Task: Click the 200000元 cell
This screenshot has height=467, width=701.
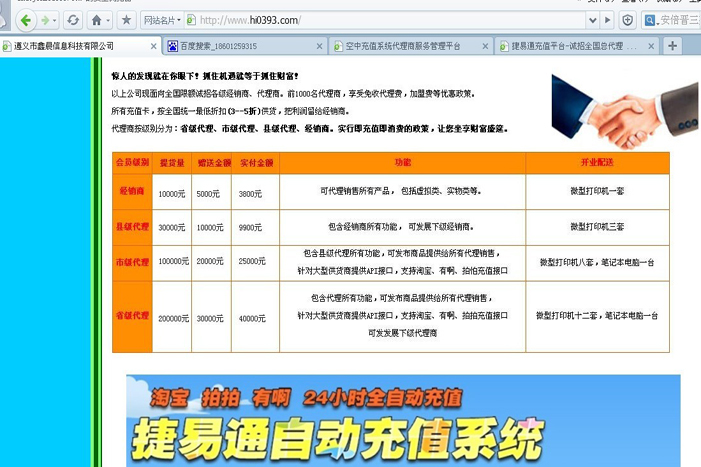Action: [173, 319]
